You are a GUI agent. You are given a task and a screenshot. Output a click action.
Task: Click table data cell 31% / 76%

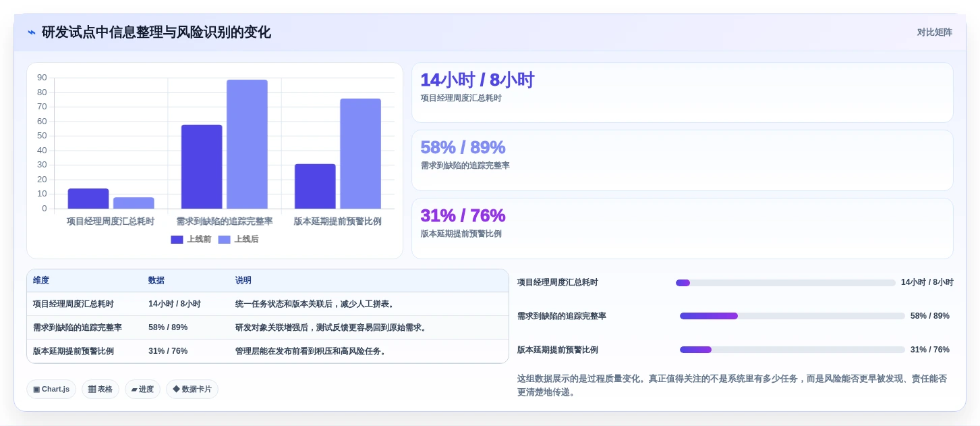point(168,351)
